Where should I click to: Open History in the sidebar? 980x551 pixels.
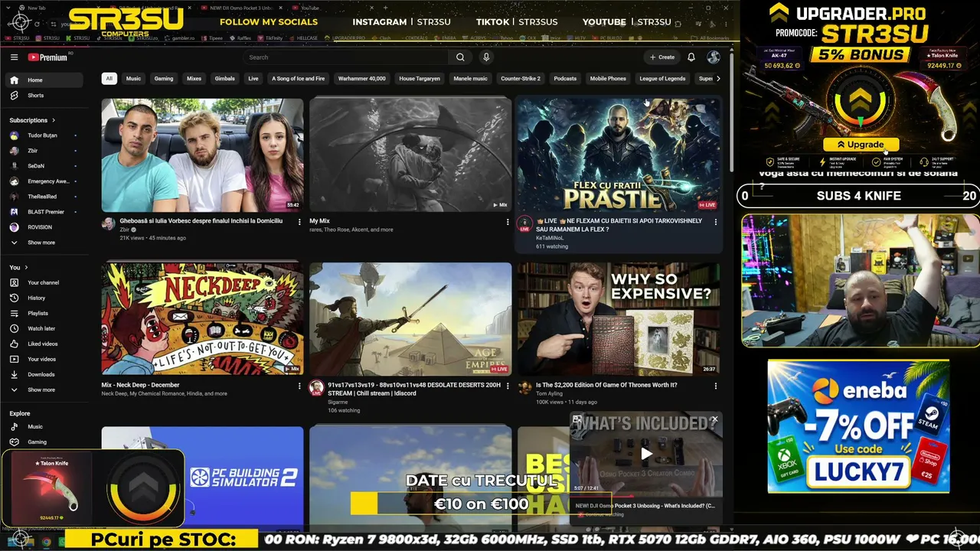(44, 298)
